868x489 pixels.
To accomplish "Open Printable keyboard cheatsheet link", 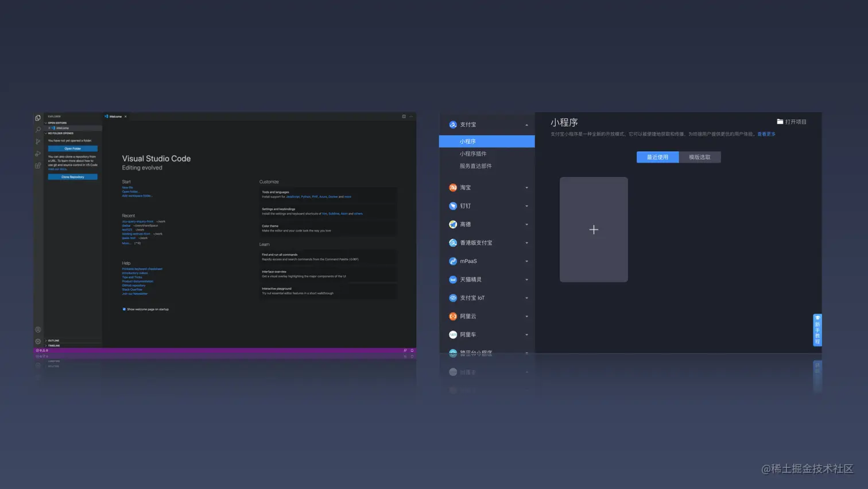I will coord(142,269).
